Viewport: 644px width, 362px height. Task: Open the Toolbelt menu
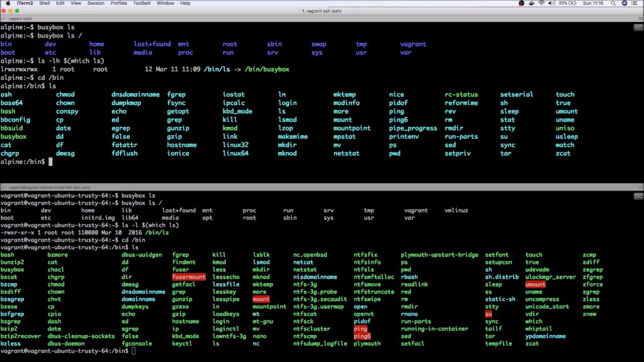pos(141,3)
